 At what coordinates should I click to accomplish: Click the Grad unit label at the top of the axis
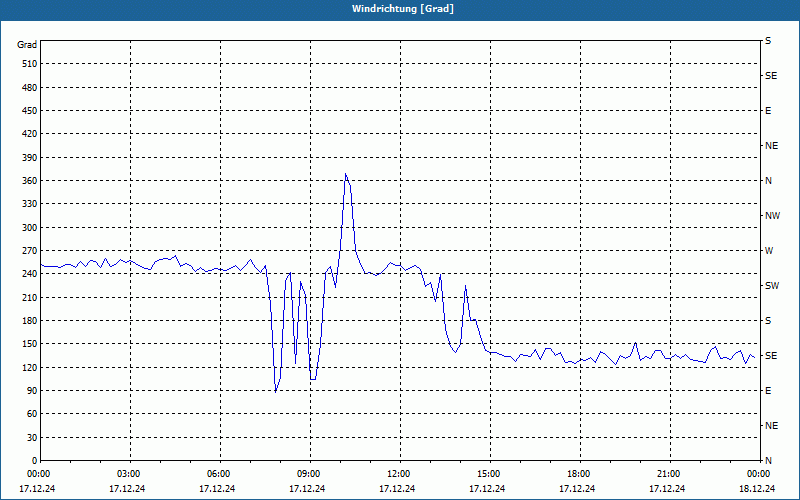click(x=27, y=45)
